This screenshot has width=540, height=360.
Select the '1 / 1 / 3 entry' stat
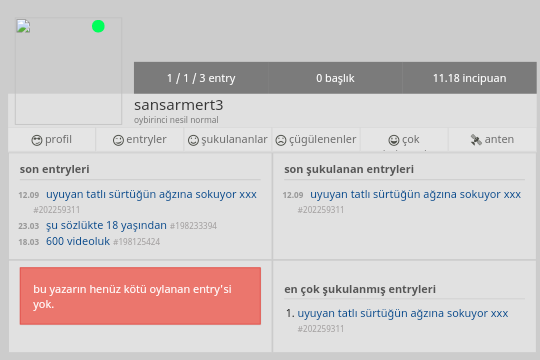[201, 78]
